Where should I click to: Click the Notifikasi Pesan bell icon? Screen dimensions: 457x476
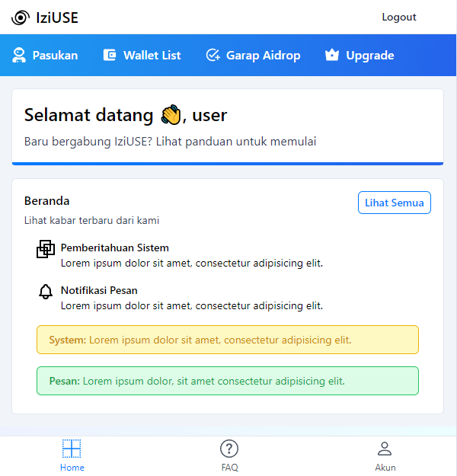pos(46,292)
